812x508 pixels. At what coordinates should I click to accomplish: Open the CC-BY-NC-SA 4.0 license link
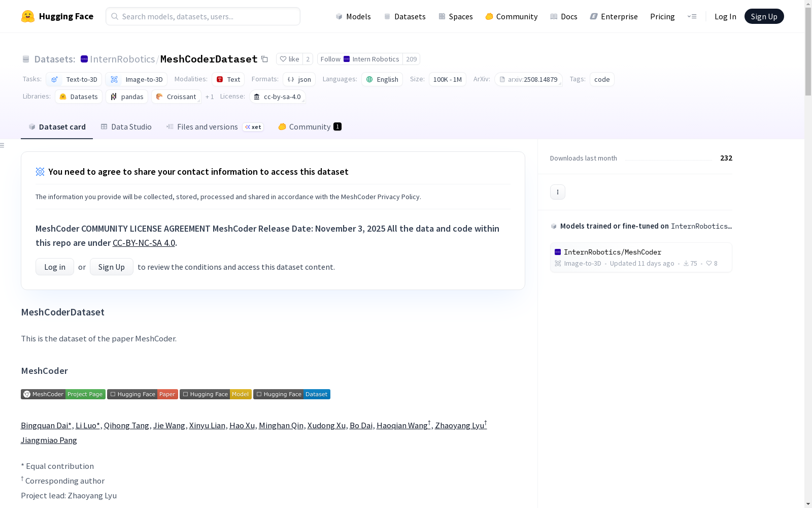click(x=144, y=243)
